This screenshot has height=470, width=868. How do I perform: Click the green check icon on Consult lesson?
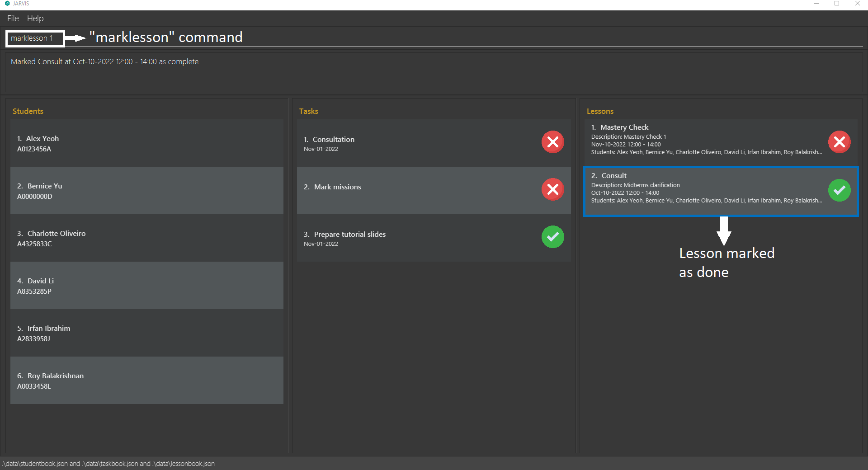point(839,190)
